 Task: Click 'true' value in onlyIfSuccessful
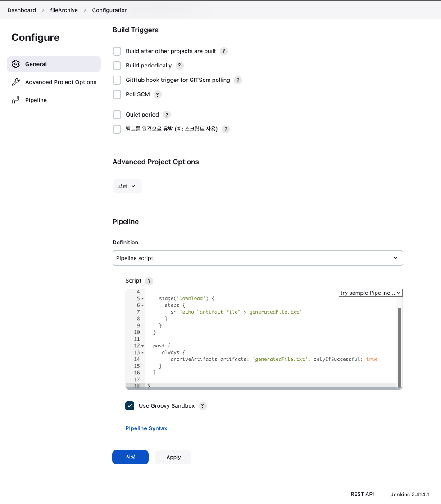pyautogui.click(x=372, y=360)
